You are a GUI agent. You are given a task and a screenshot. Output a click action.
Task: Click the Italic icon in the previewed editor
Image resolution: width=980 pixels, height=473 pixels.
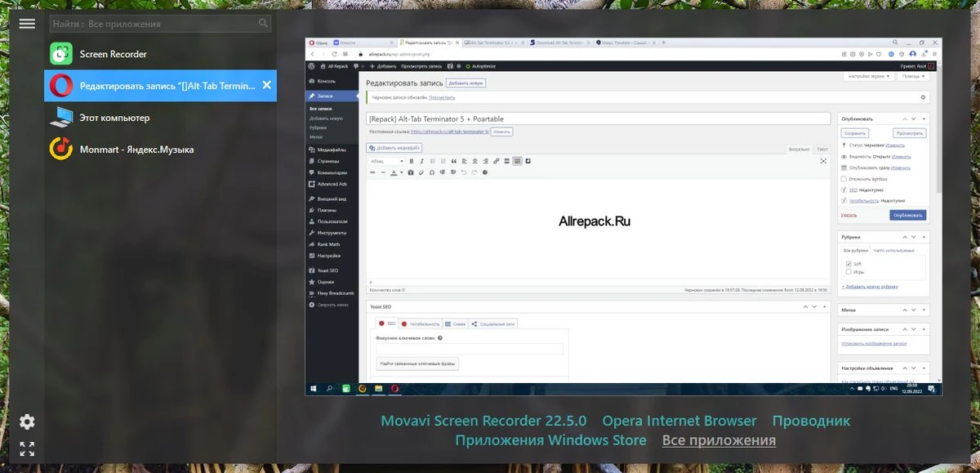pos(422,162)
